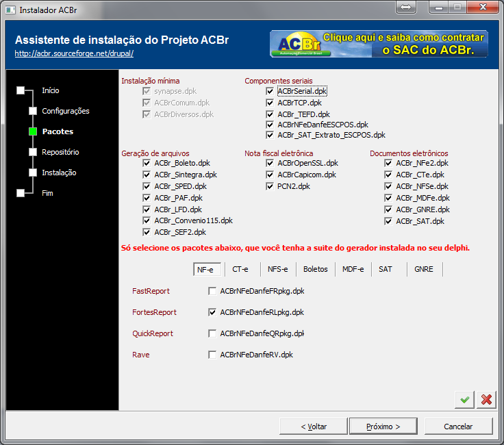Toggle the ACBr_GNRE.dpk checkbox

[388, 209]
